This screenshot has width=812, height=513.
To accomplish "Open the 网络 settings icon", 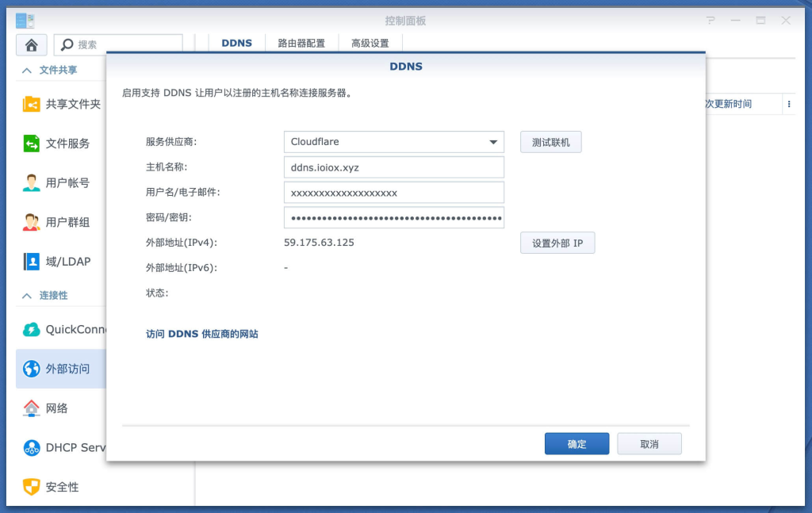I will (x=32, y=408).
